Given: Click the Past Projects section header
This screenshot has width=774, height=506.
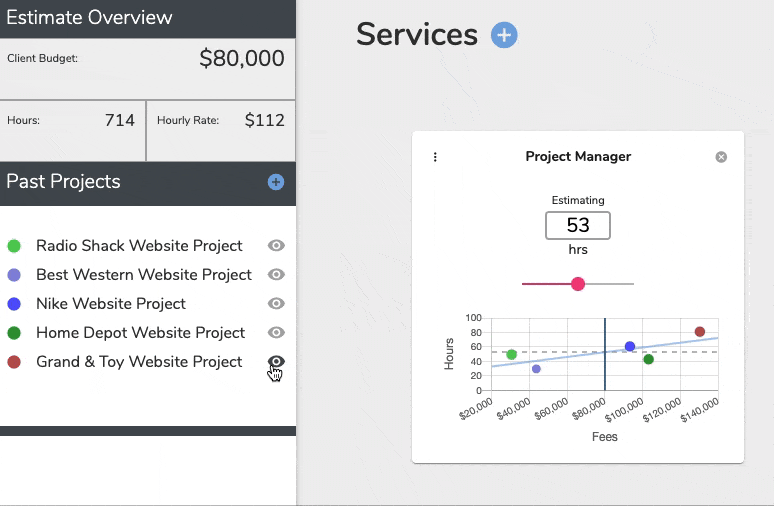Looking at the screenshot, I should [x=64, y=182].
